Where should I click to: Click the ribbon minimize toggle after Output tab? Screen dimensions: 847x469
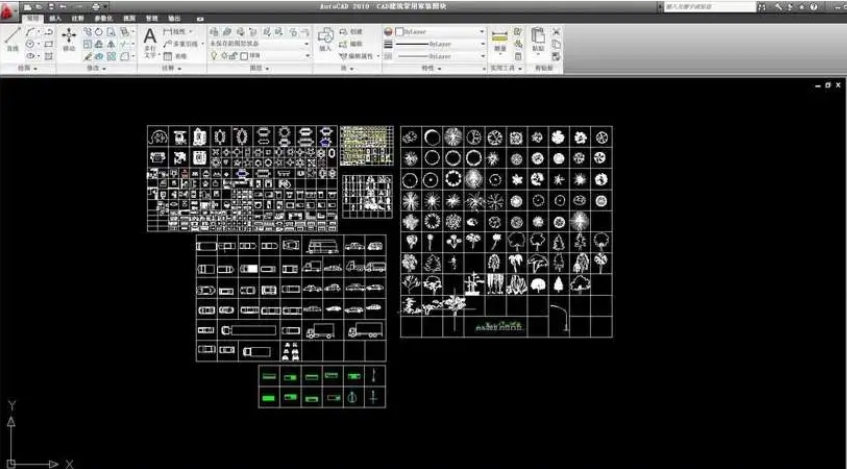200,18
